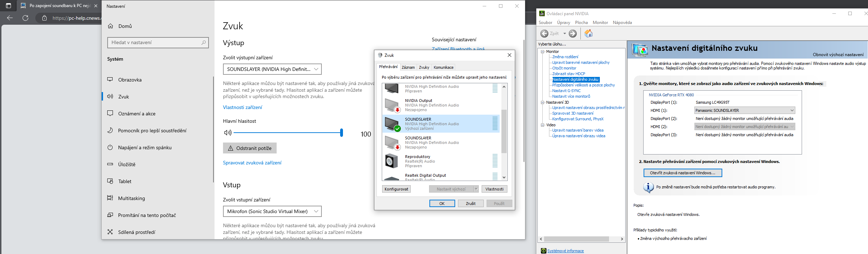Click the Hlavní hlasitost volume slider
The height and width of the screenshot is (254, 868).
288,133
